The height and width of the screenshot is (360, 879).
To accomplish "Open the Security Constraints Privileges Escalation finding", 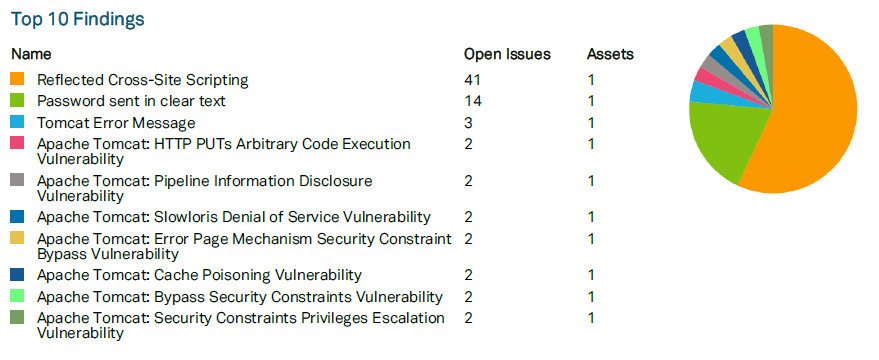I will [241, 325].
